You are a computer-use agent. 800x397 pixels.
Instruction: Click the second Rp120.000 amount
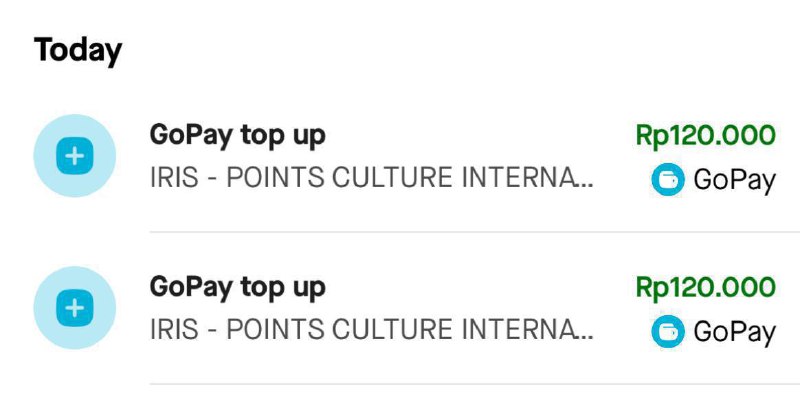pyautogui.click(x=706, y=288)
